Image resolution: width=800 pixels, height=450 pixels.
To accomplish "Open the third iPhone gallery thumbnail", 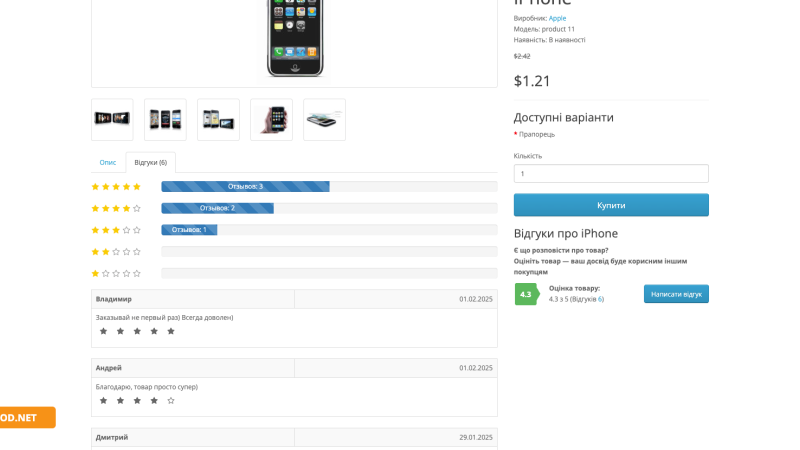I will point(218,119).
